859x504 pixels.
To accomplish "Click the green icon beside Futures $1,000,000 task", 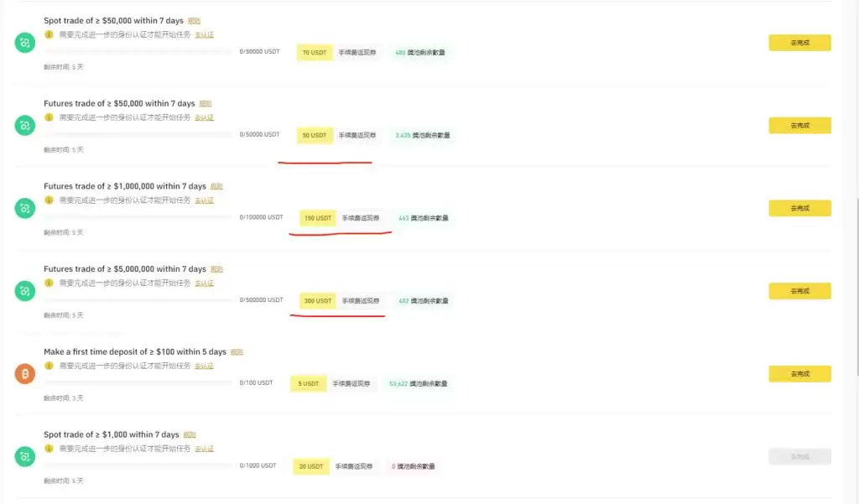I will [x=24, y=209].
